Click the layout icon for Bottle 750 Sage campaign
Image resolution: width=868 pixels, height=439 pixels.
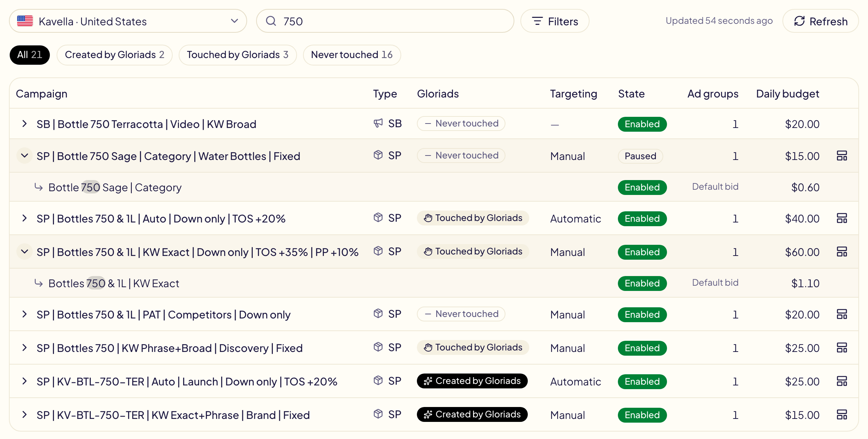click(x=842, y=156)
